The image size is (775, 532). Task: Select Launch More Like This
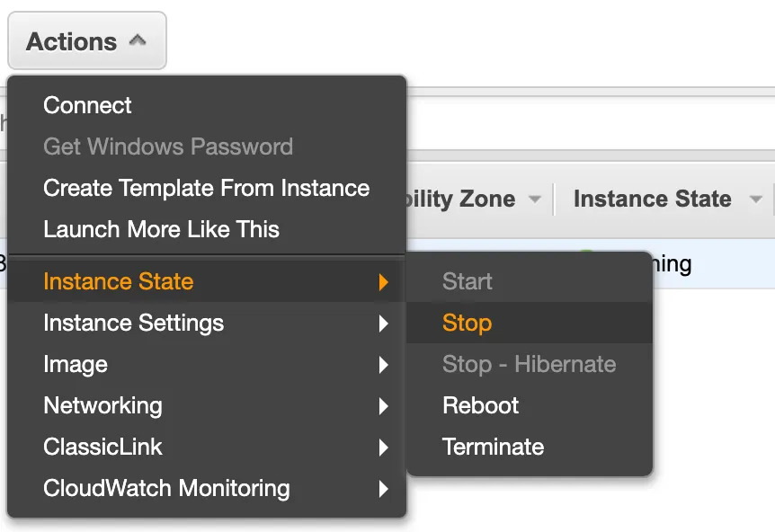(161, 229)
